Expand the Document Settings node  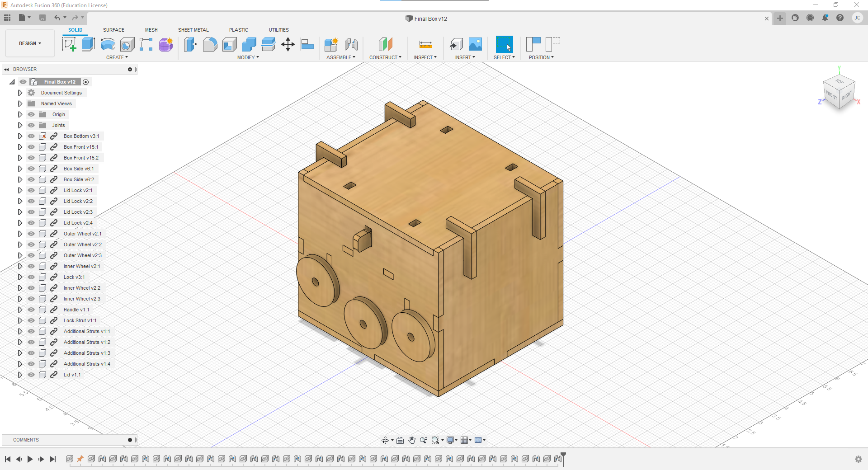[20, 93]
